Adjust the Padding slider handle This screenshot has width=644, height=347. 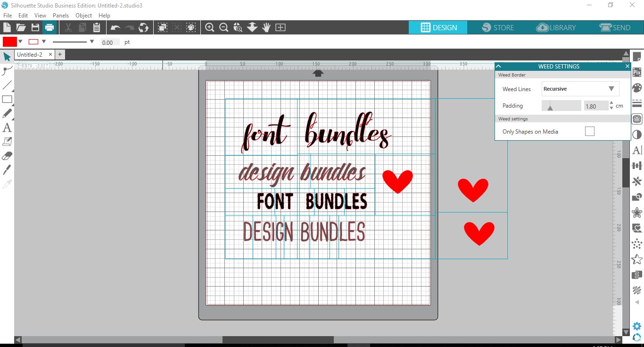click(550, 108)
